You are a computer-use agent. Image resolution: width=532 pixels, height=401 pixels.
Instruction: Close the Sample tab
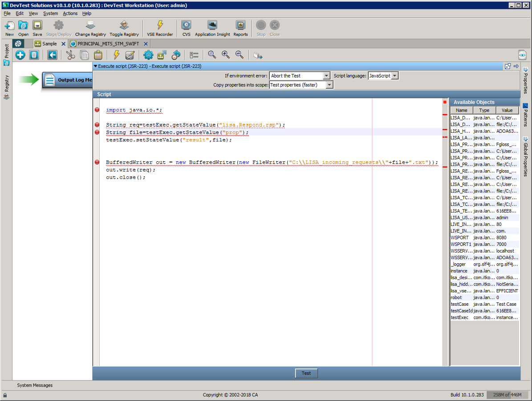(63, 44)
